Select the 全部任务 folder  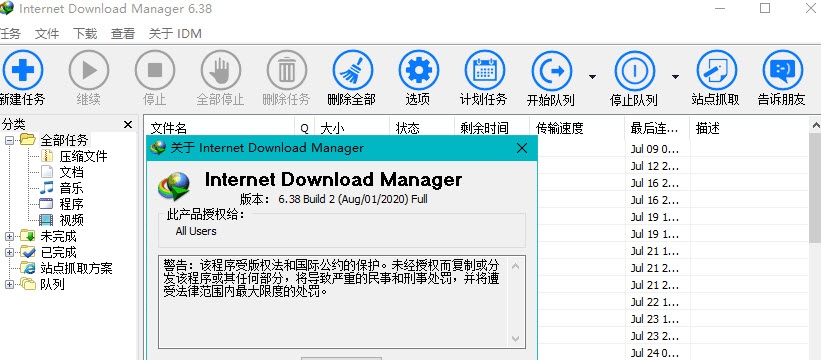tap(64, 140)
